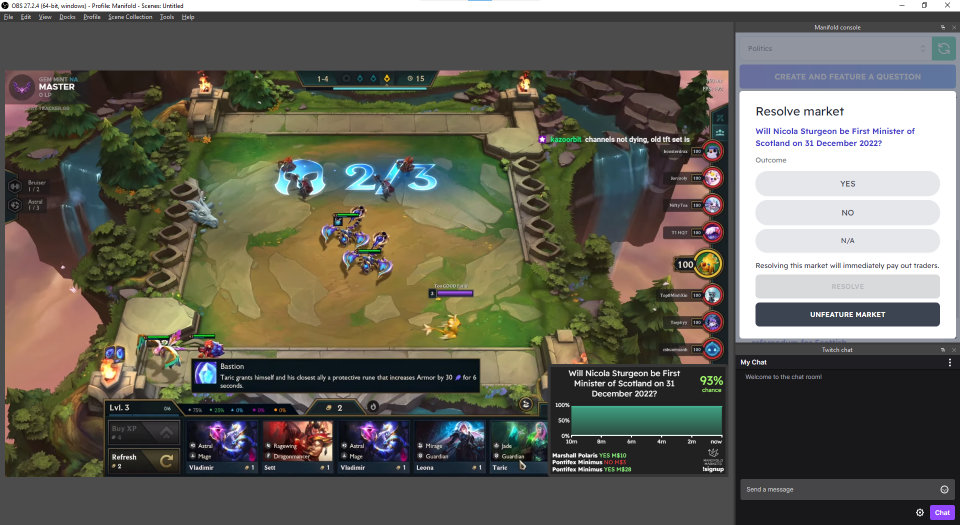Float the Manifold console dock
This screenshot has width=960, height=525.
[943, 27]
